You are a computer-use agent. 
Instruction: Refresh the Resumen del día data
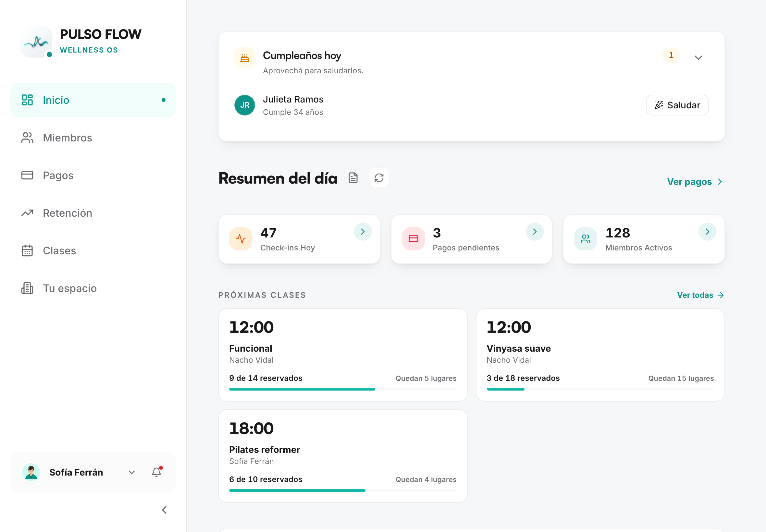click(379, 178)
